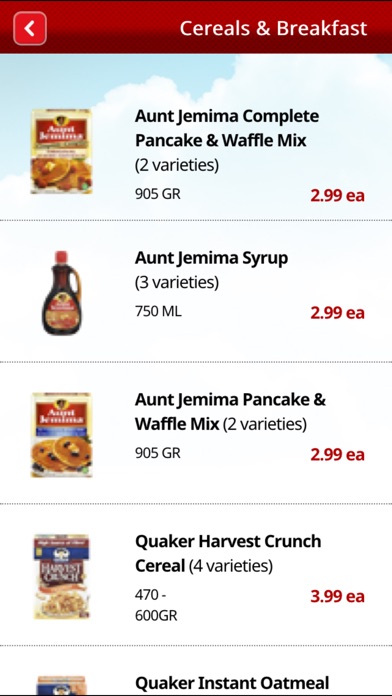The image size is (392, 696).
Task: Tap the 470 - 600GR size text
Action: (156, 605)
